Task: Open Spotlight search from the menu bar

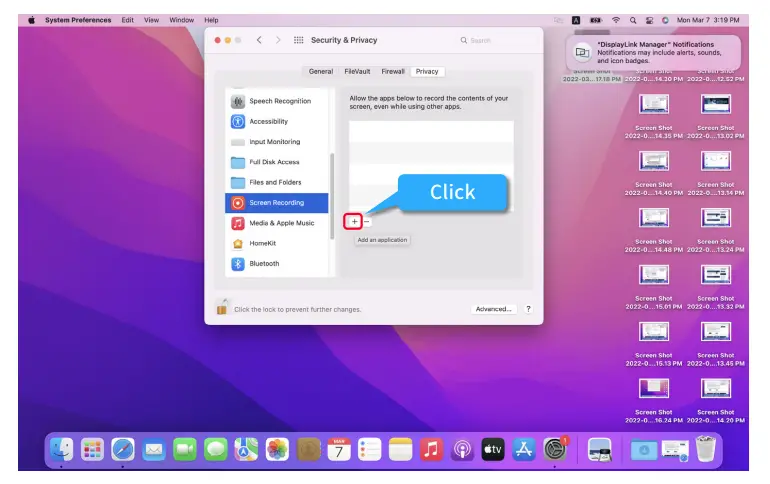Action: (x=633, y=20)
